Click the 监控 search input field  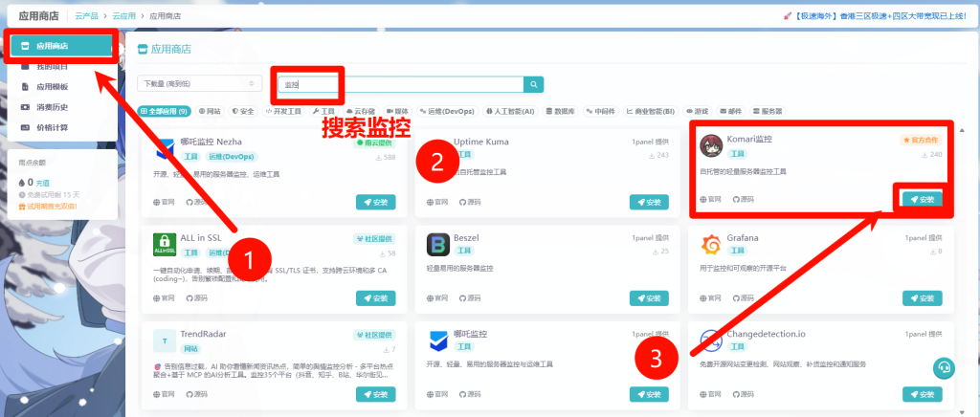tap(402, 84)
